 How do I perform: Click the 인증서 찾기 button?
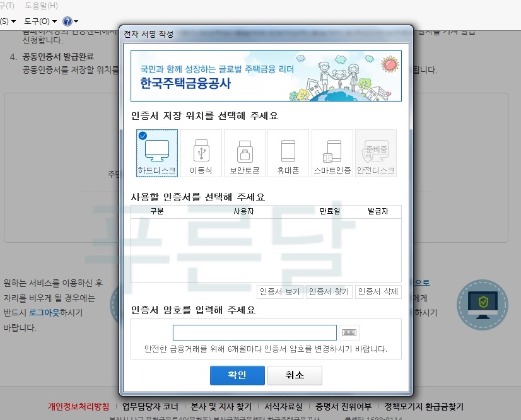point(329,292)
